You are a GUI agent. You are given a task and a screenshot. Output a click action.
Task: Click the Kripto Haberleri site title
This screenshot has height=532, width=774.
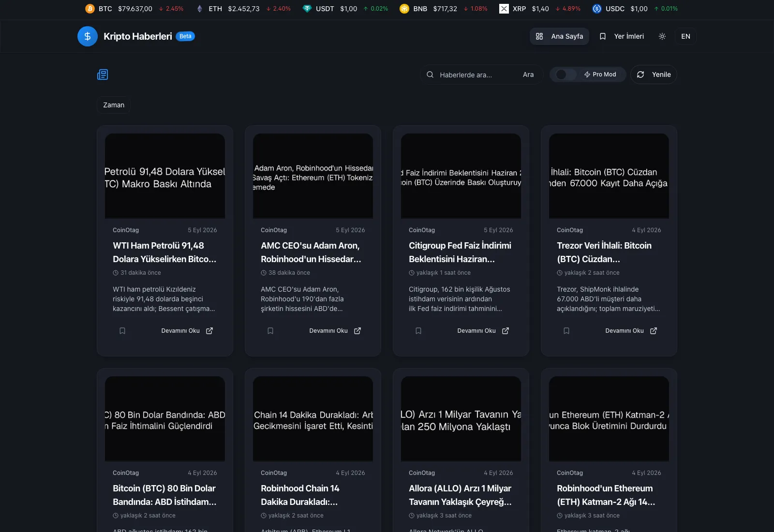pyautogui.click(x=138, y=36)
